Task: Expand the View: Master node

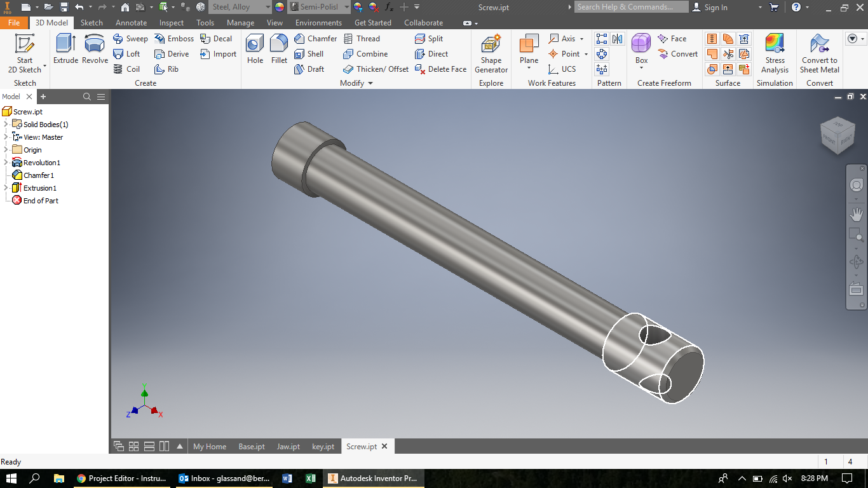Action: coord(6,137)
